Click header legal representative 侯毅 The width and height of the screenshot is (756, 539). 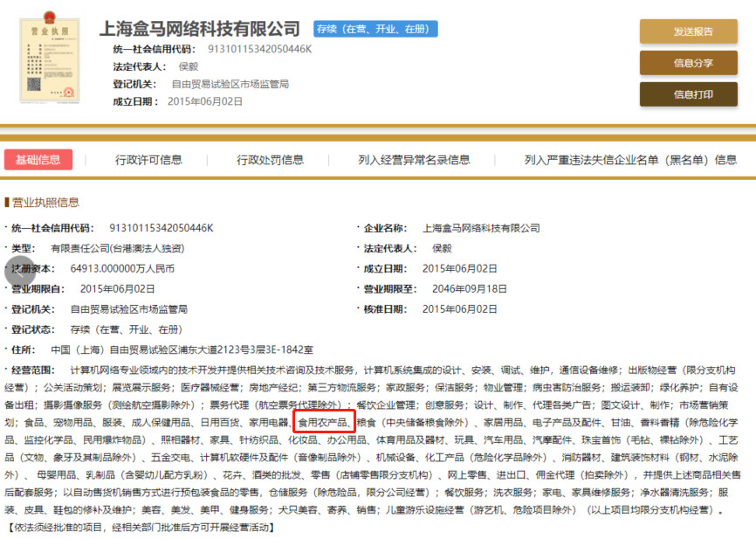click(x=189, y=66)
